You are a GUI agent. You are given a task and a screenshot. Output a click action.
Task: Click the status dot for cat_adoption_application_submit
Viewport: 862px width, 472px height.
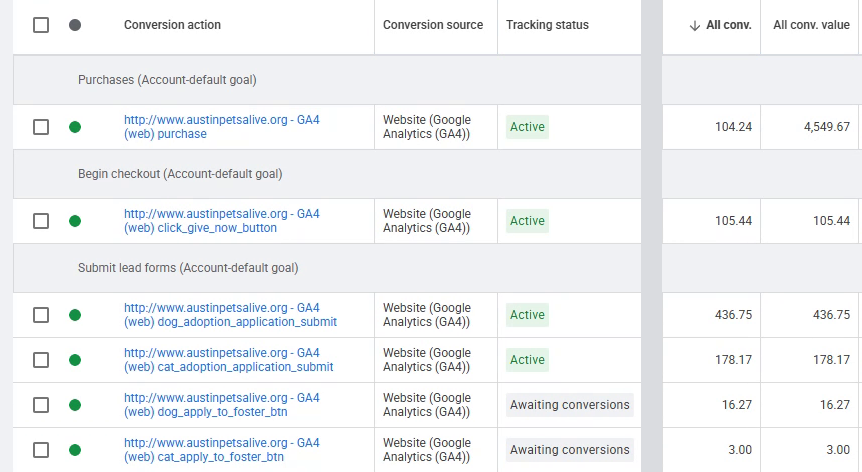coord(75,360)
